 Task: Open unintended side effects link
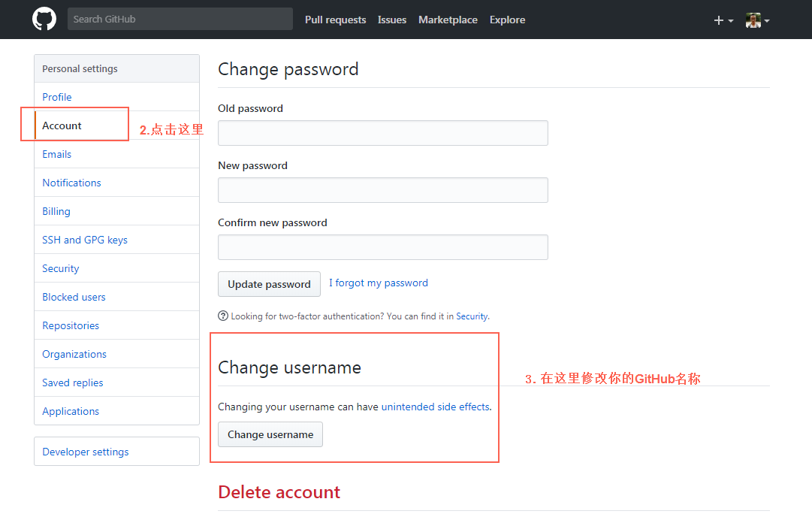point(436,407)
